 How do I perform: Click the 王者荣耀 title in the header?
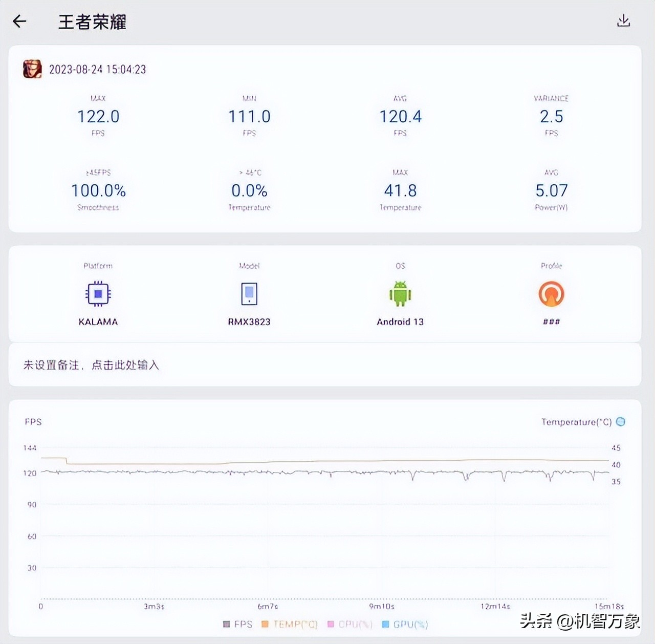(91, 23)
